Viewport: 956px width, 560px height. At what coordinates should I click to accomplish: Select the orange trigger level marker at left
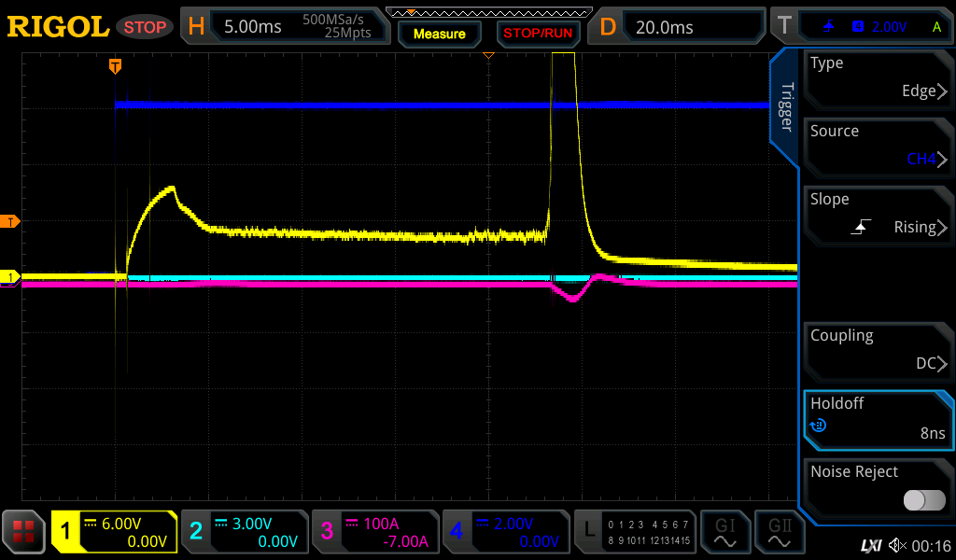11,221
